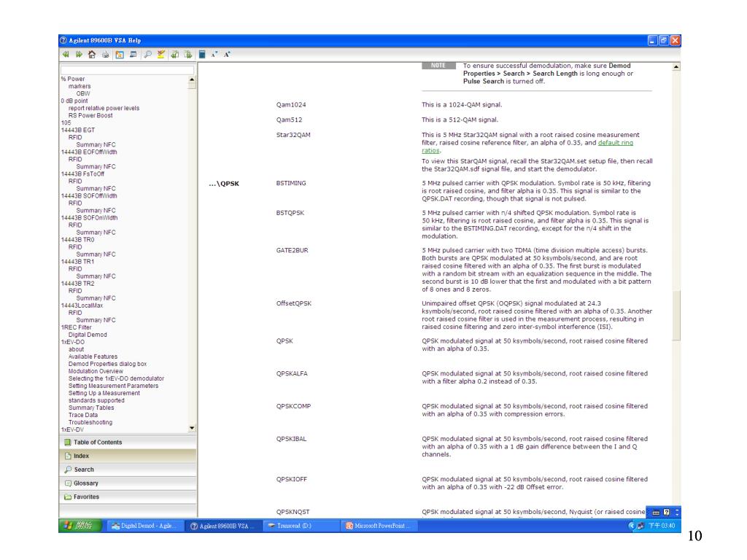Screen dimensions: 747x560
Task: Go to the next topic icon
Action: pos(188,55)
